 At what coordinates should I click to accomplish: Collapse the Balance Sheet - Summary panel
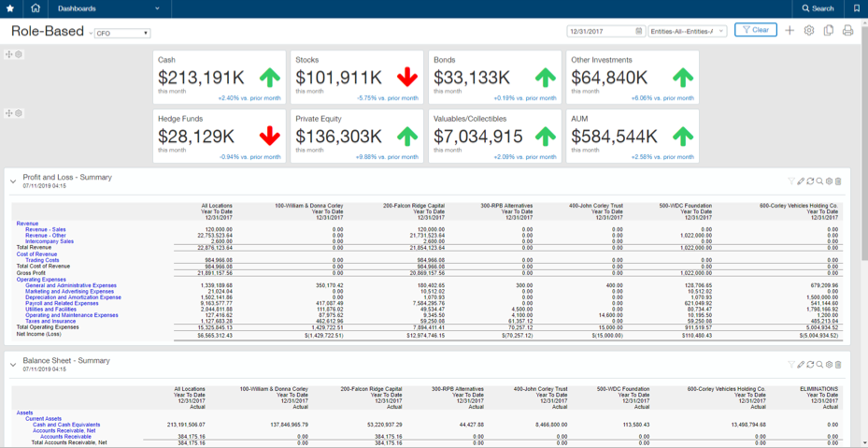[13, 364]
